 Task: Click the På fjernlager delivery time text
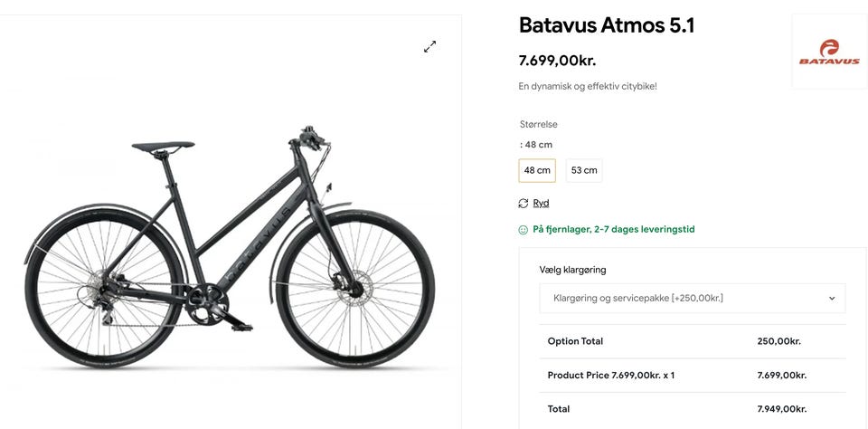[613, 230]
